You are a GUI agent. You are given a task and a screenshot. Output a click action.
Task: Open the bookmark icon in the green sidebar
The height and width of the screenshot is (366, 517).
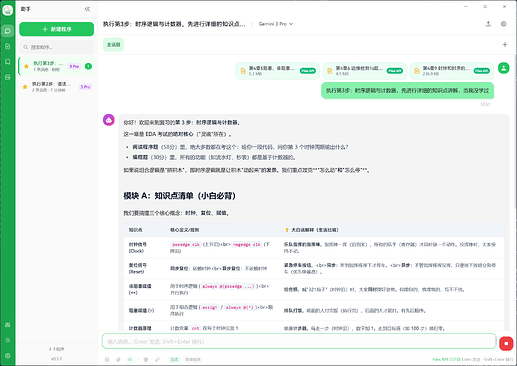coord(7,62)
